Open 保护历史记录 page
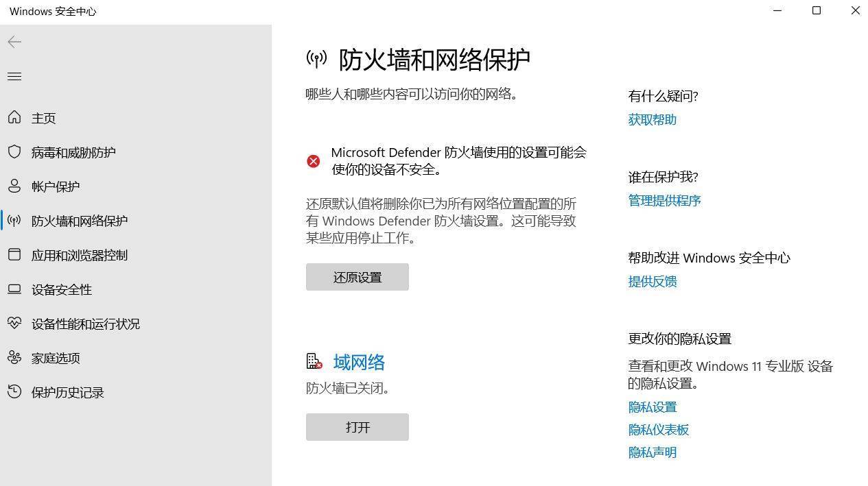This screenshot has width=868, height=486. (x=68, y=392)
